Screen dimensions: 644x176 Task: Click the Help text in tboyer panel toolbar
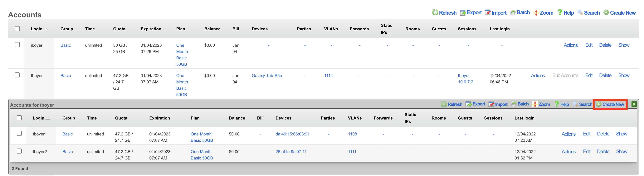point(564,105)
